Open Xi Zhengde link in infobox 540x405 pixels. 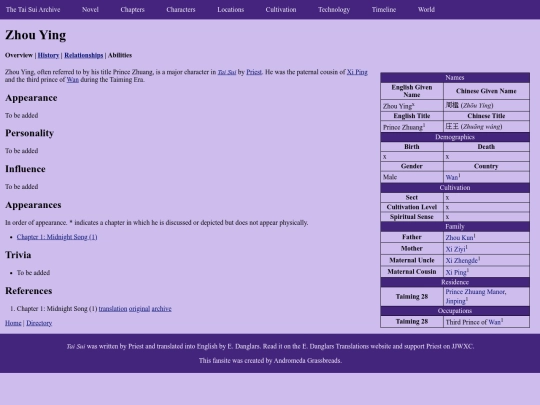461,261
